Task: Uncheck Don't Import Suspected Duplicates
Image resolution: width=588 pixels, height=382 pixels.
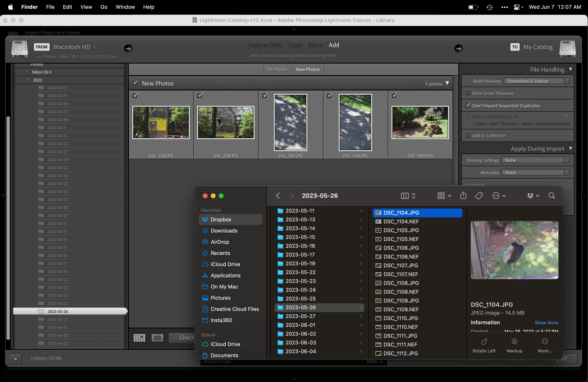Action: (467, 105)
